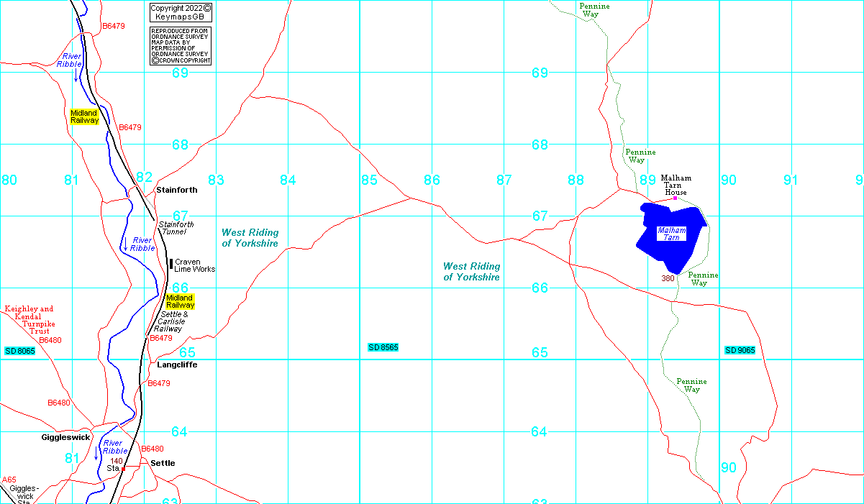The image size is (864, 504).
Task: Click the red Settle station marker
Action: click(x=124, y=469)
